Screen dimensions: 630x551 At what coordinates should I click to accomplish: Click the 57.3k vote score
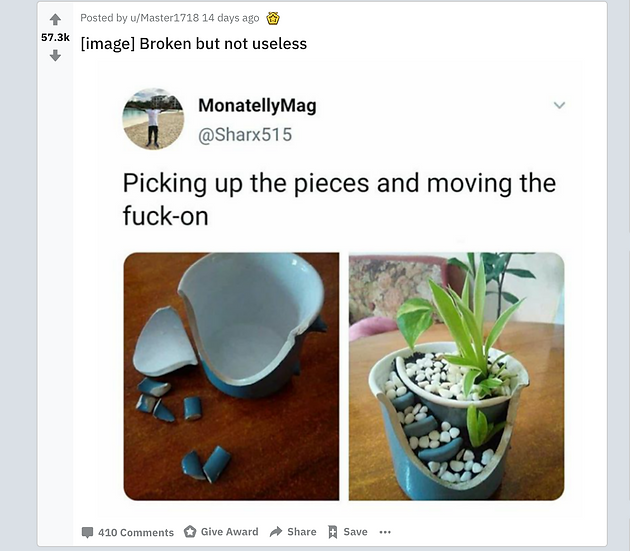pos(55,37)
